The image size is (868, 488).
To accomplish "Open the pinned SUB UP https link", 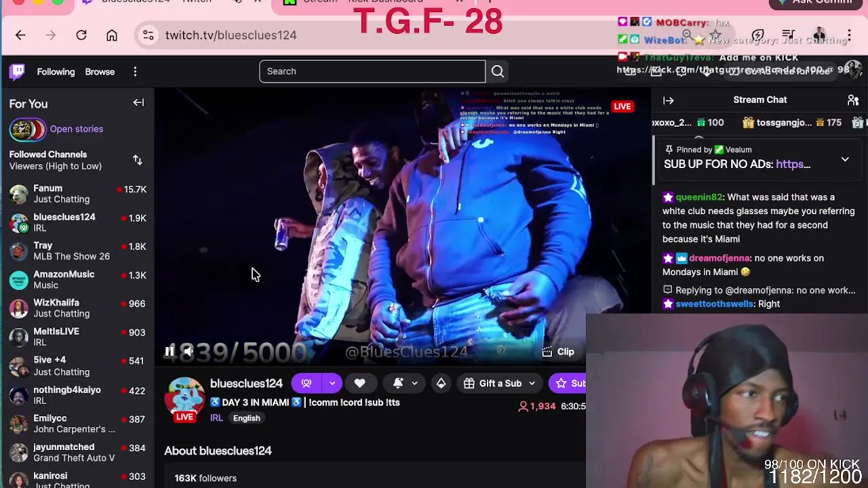I will pyautogui.click(x=793, y=164).
